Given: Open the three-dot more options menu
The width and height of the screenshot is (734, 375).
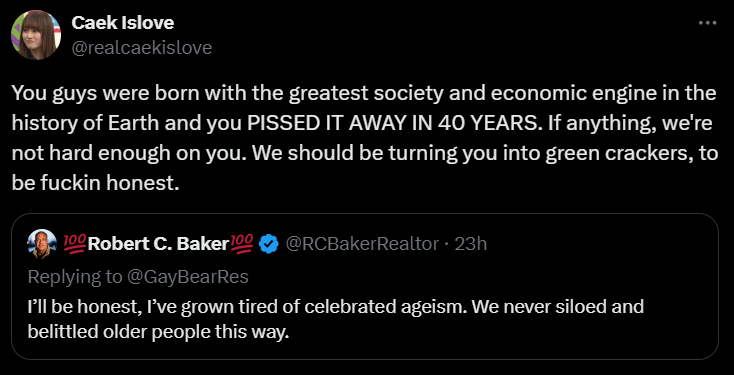Looking at the screenshot, I should pyautogui.click(x=707, y=22).
